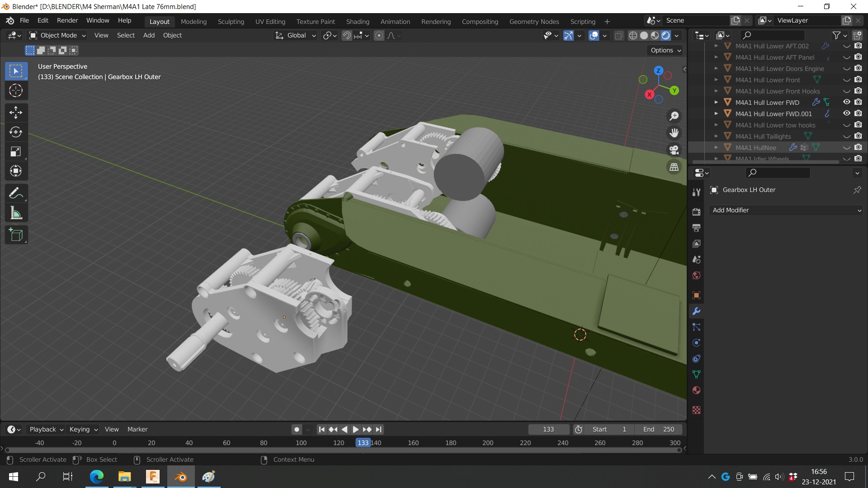This screenshot has width=868, height=488.
Task: Expand the M4A1 Hull Taillights tree item
Action: click(x=716, y=136)
